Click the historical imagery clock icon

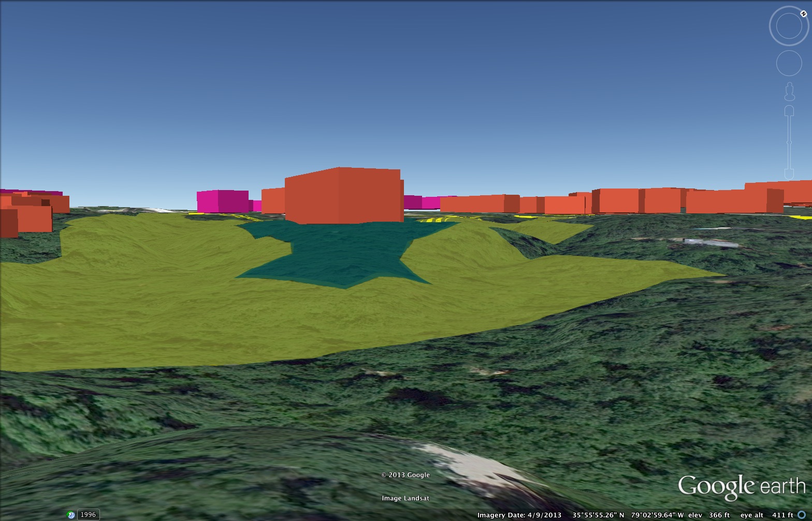click(71, 515)
